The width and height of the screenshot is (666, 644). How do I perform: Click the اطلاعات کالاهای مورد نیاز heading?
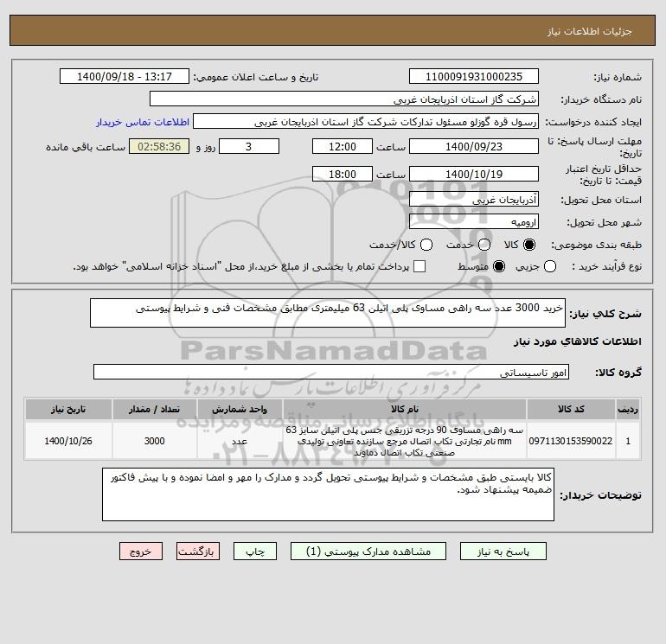click(x=578, y=341)
